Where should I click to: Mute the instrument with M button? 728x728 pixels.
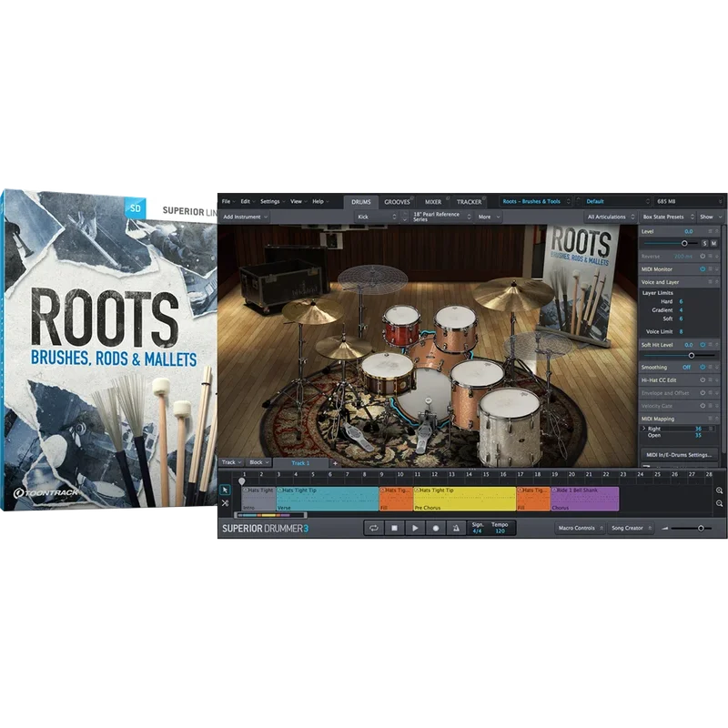coord(713,243)
